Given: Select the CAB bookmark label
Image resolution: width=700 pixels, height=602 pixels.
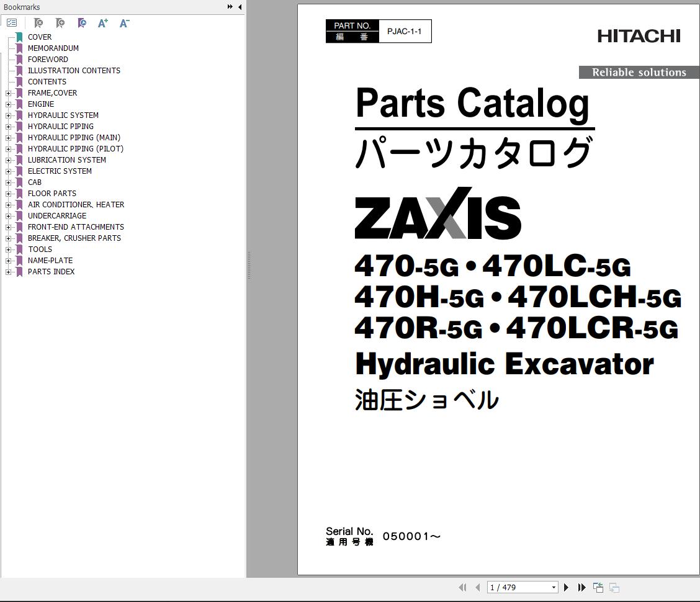Looking at the screenshot, I should tap(34, 182).
